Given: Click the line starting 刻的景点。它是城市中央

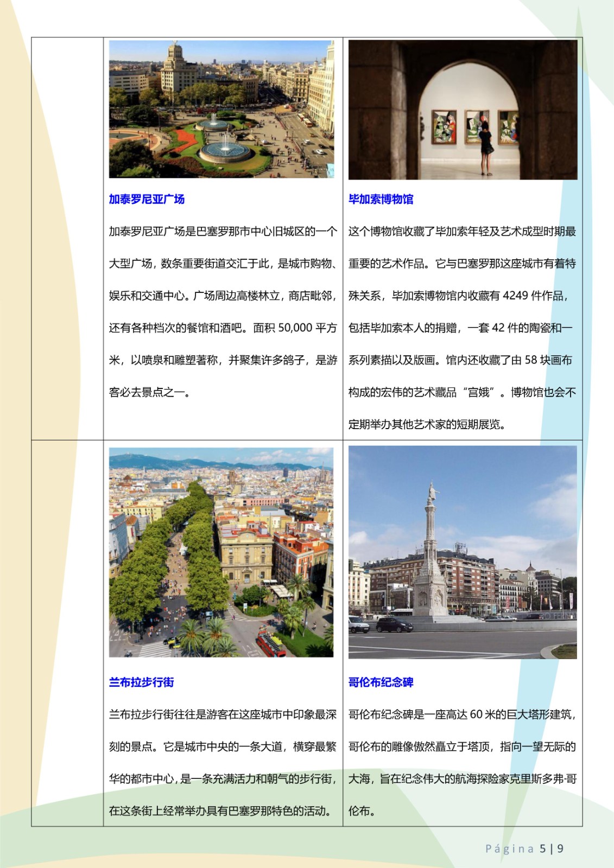Looking at the screenshot, I should 223,747.
